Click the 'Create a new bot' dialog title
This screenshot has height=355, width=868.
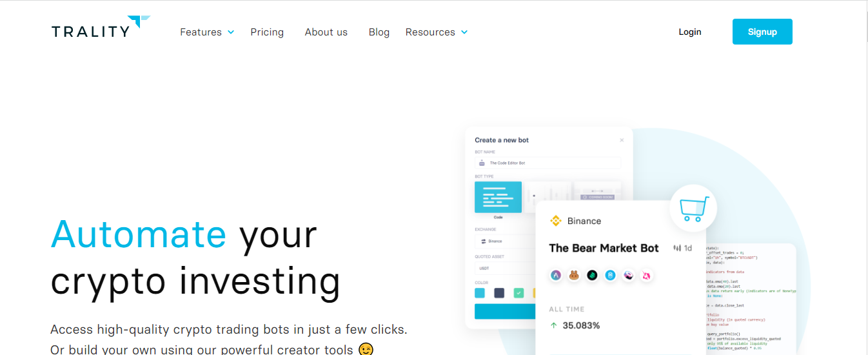click(x=502, y=140)
